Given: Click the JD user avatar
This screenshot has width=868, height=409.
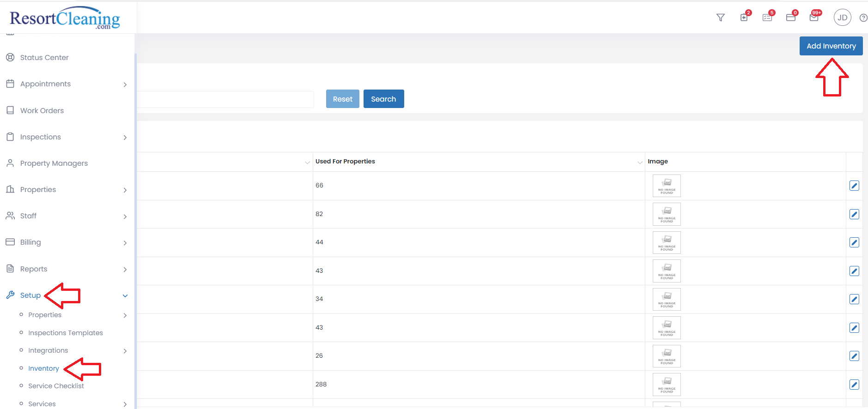Looking at the screenshot, I should coord(842,18).
